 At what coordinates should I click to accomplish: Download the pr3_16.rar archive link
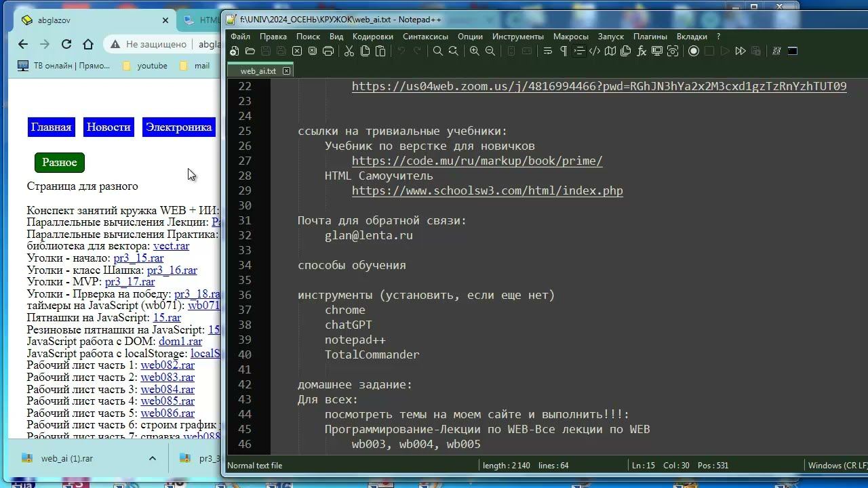172,270
